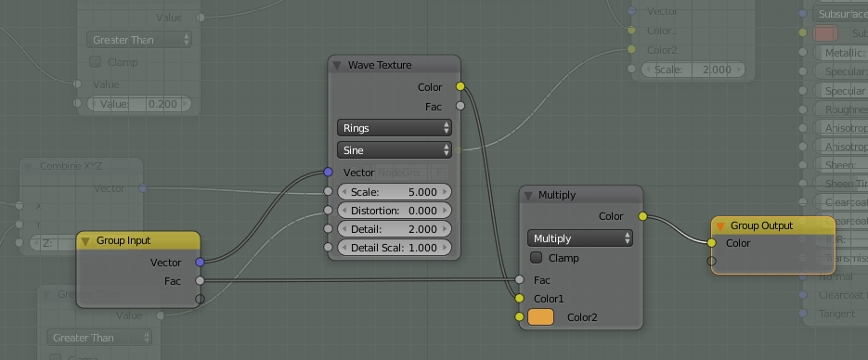Click the bottom Greater Than Value output socket
Viewport: 868px width, 360px height.
click(161, 315)
